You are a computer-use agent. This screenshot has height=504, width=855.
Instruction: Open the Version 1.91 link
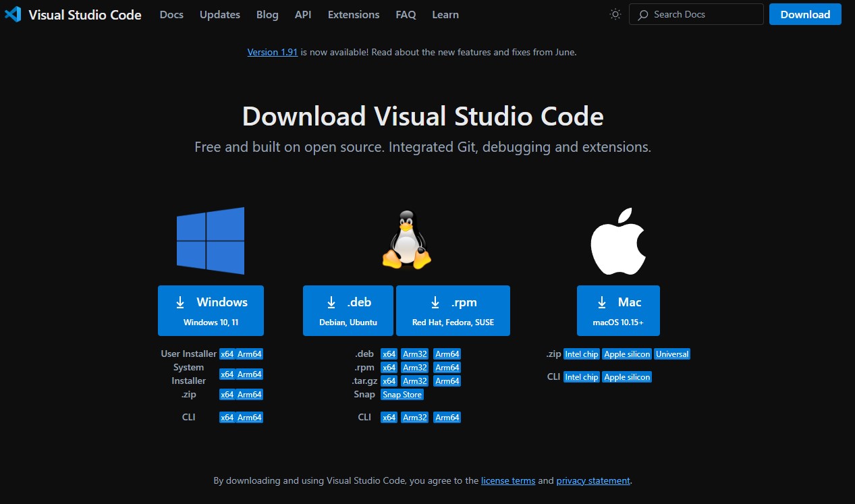tap(273, 52)
